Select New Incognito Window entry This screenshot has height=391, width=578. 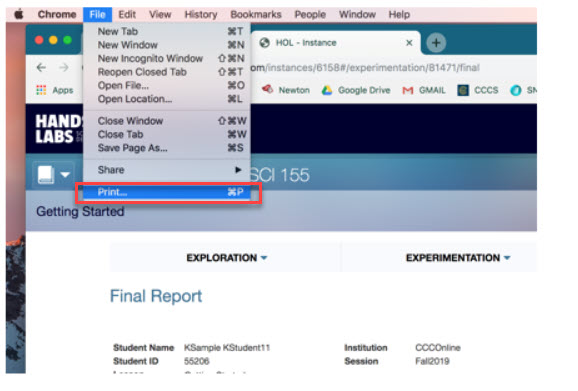[x=167, y=58]
